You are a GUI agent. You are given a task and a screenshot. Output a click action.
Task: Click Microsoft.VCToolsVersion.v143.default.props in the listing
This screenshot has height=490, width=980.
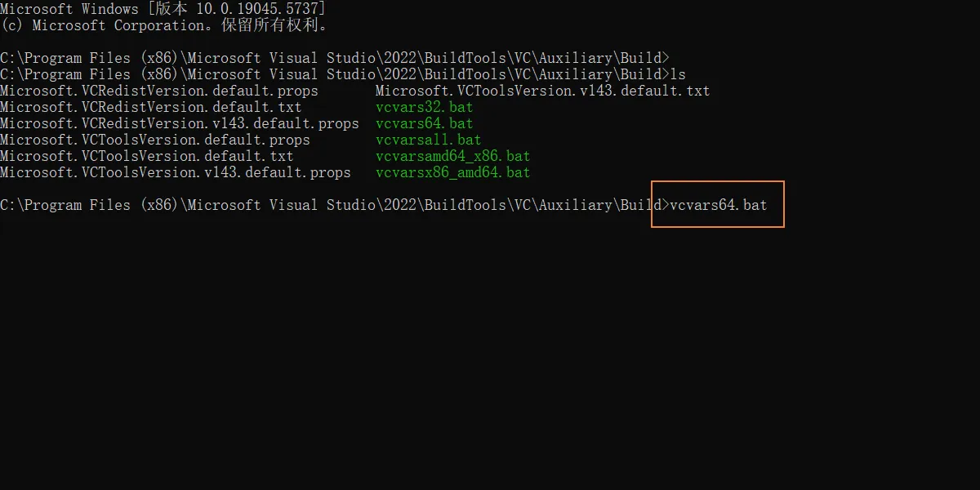point(176,172)
